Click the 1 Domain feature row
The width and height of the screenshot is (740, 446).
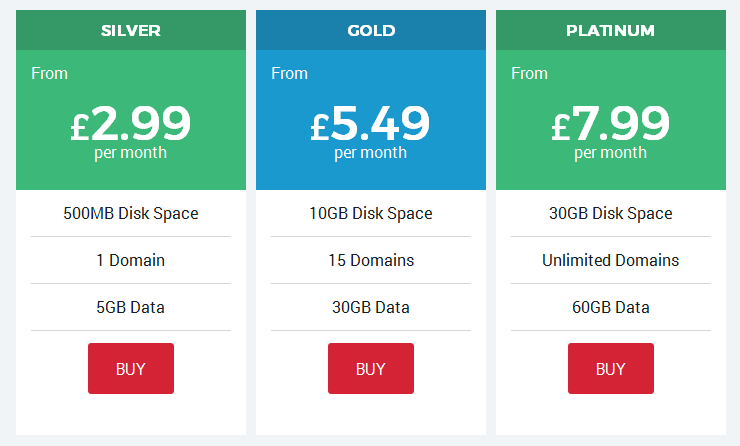point(131,260)
